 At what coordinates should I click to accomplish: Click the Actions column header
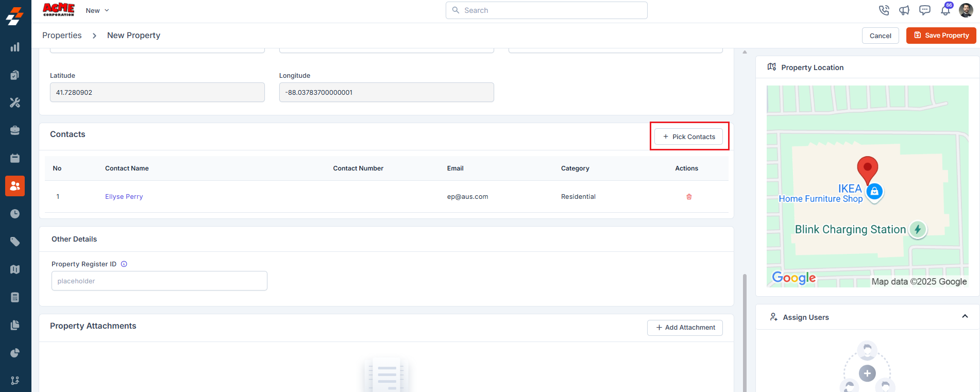point(686,168)
